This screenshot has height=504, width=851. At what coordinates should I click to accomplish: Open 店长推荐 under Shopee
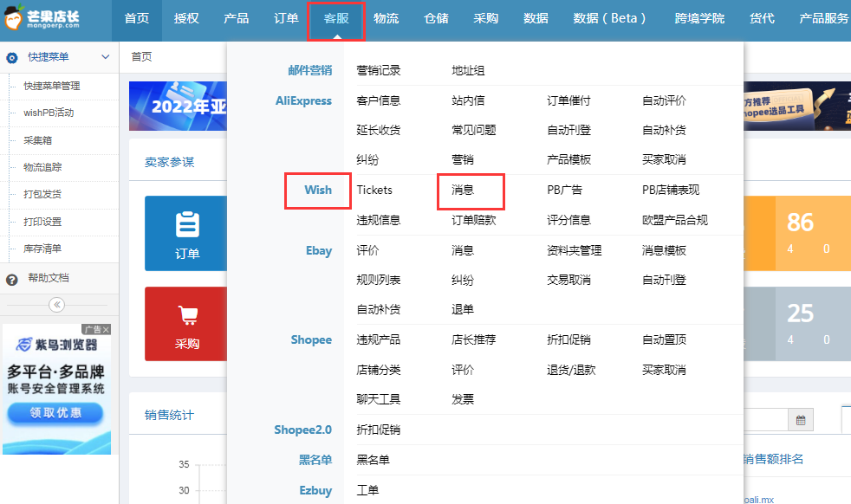pyautogui.click(x=474, y=339)
